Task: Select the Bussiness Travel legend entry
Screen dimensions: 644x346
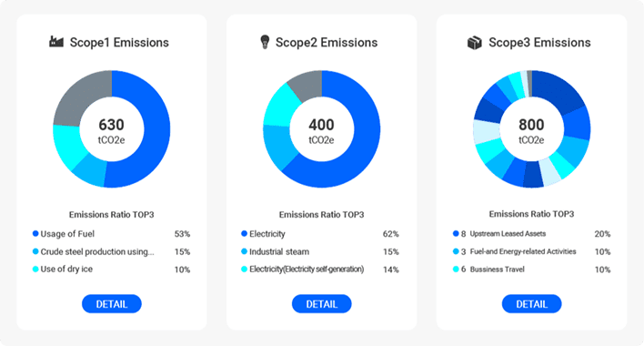Action: pos(531,270)
